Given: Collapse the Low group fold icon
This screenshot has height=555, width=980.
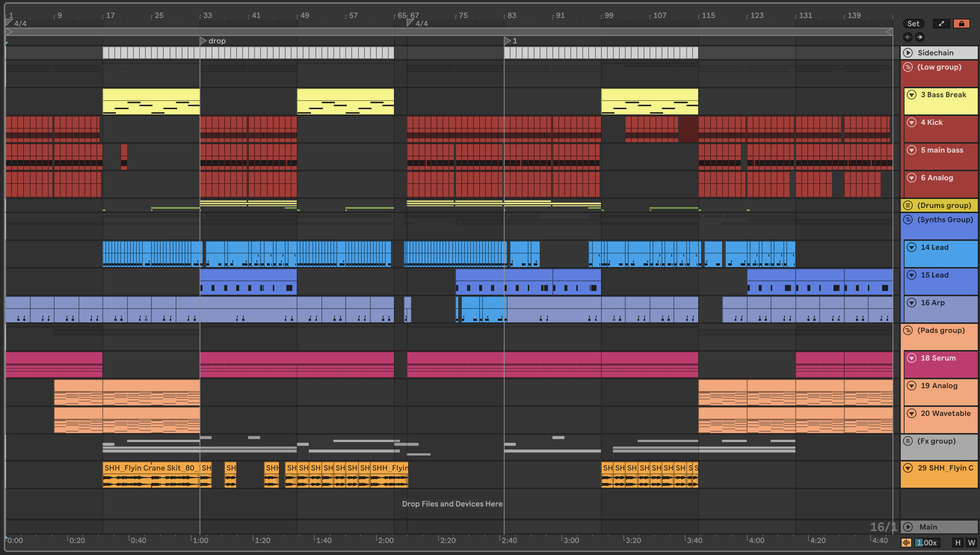Looking at the screenshot, I should (908, 67).
